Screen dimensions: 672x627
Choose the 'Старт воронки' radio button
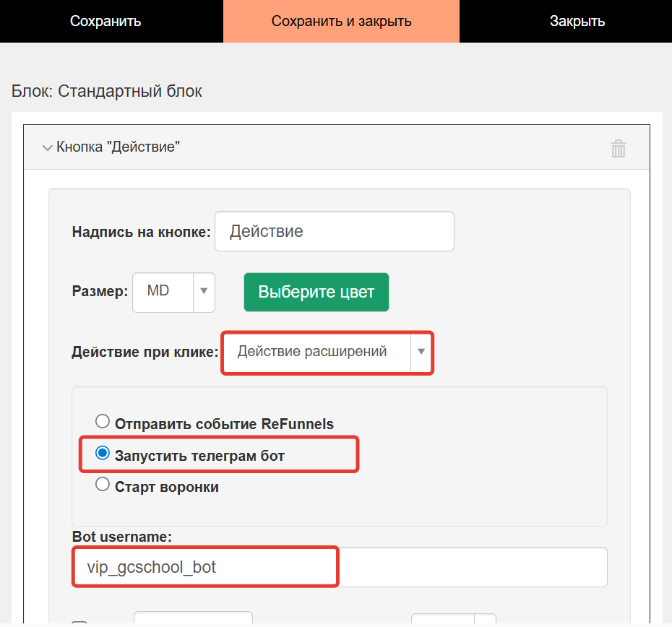[102, 485]
